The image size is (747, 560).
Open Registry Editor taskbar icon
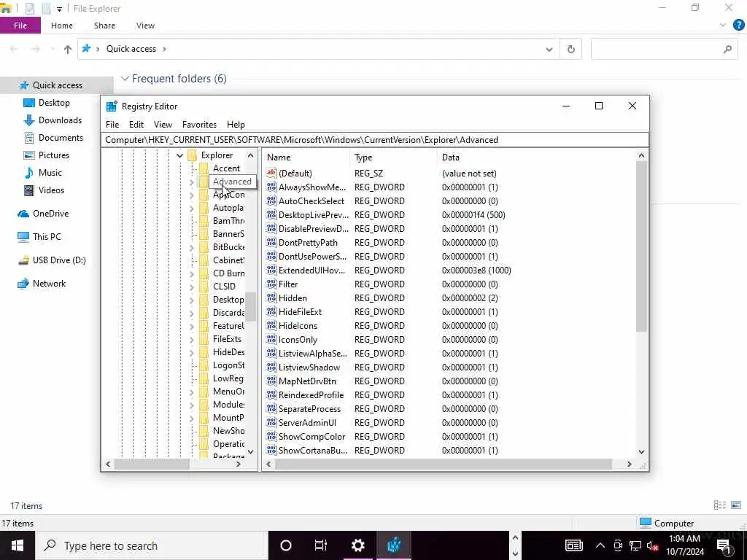click(393, 545)
